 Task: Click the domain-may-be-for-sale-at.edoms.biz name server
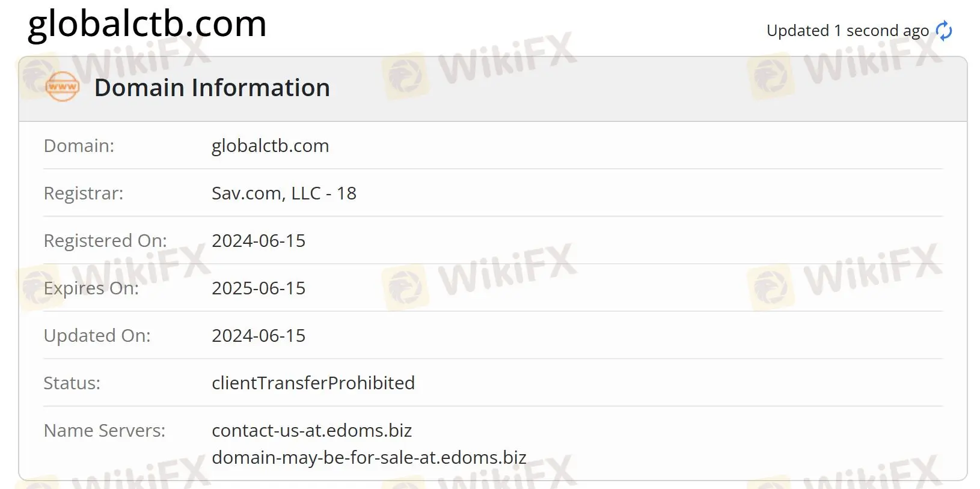[369, 458]
